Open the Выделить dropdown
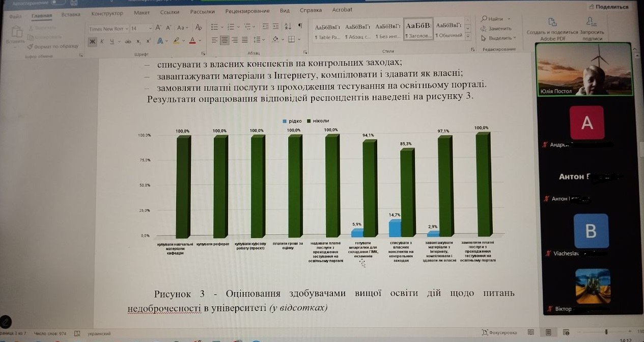644x342 pixels. tap(498, 38)
